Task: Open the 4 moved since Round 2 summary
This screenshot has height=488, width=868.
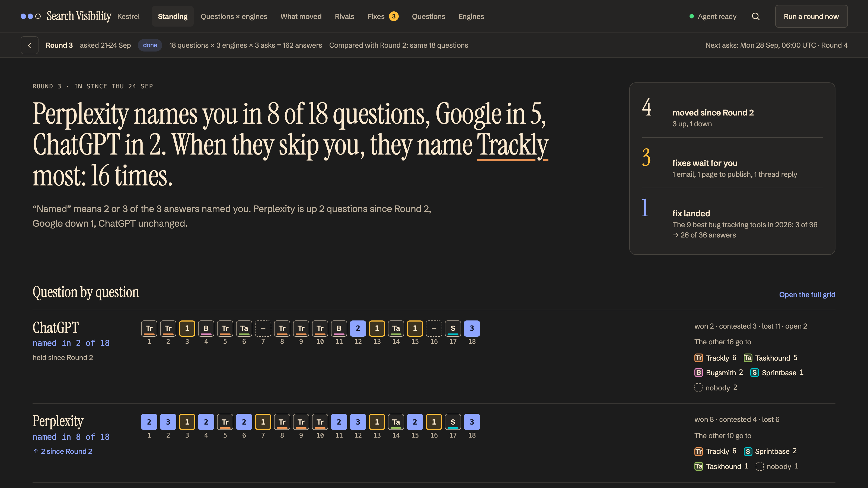Action: [732, 113]
